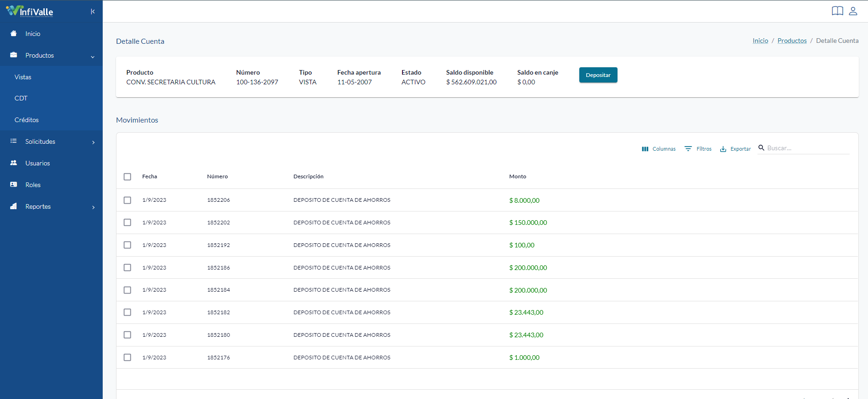Screen dimensions: 868x399
Task: Click the Depositar button
Action: coord(598,75)
